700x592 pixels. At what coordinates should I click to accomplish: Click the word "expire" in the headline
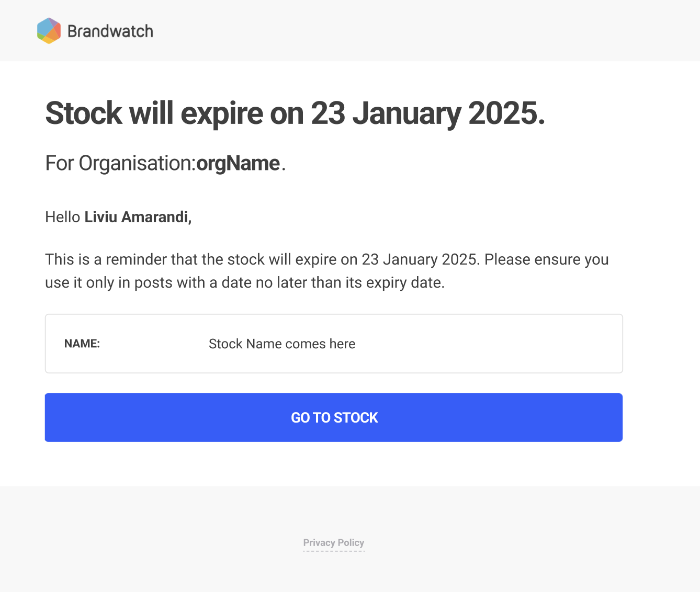point(222,113)
